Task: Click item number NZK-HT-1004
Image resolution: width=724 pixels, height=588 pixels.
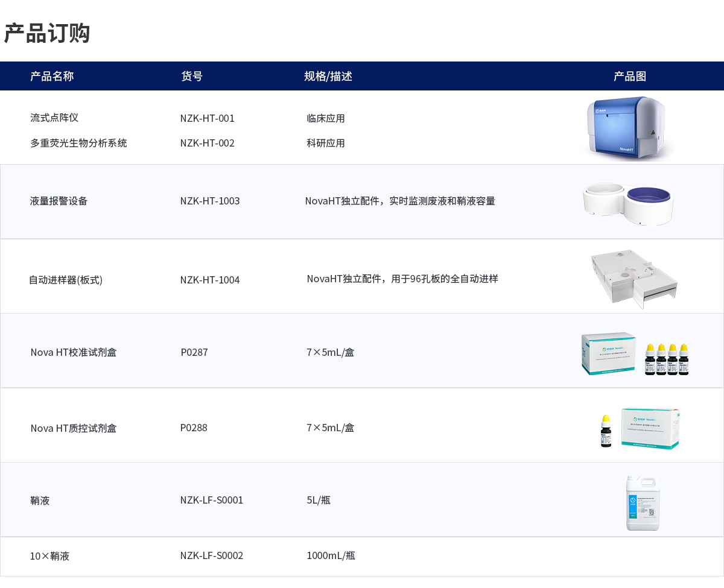Action: click(x=210, y=280)
